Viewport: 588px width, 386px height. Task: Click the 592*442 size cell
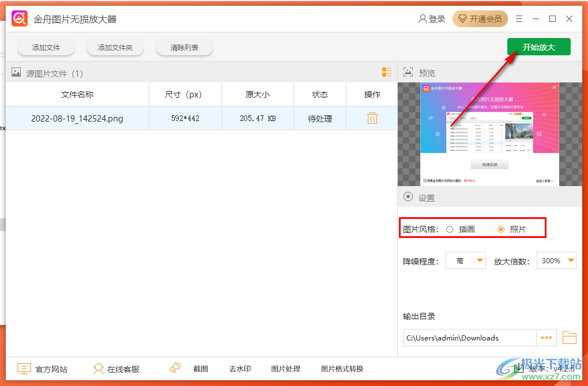185,119
